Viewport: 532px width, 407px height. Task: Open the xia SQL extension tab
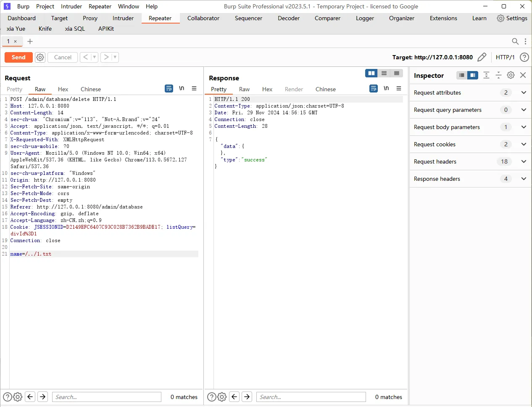[x=75, y=29]
